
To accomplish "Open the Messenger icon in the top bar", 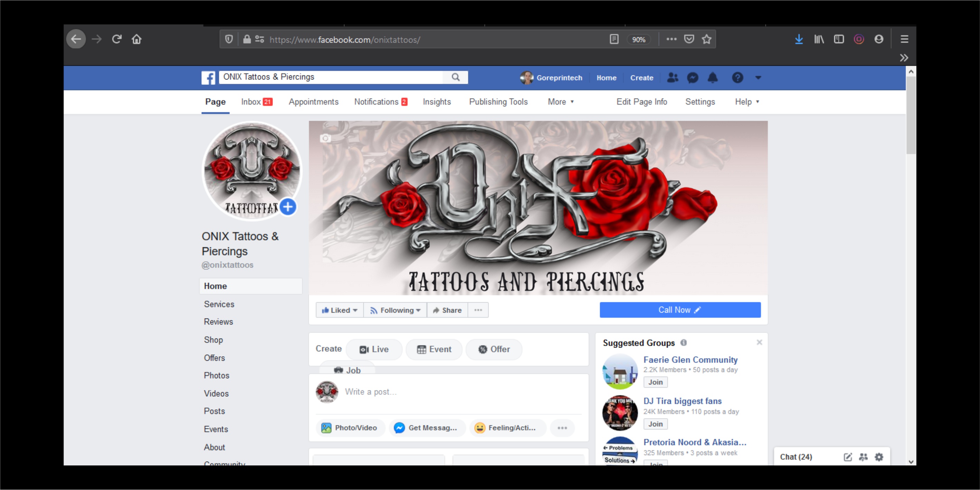I will 693,78.
